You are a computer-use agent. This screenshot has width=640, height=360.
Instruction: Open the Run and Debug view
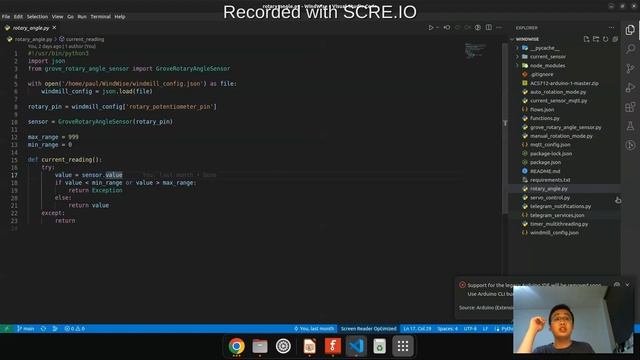pos(630,87)
